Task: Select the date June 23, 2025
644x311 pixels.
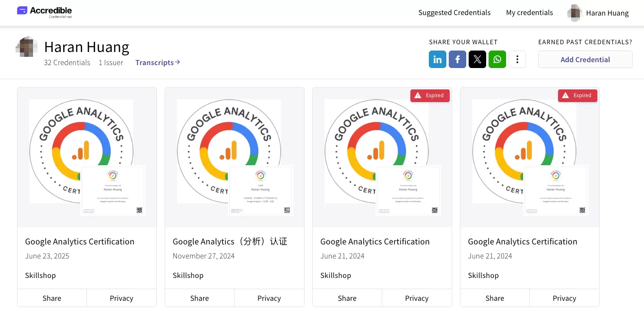Action: [x=47, y=256]
